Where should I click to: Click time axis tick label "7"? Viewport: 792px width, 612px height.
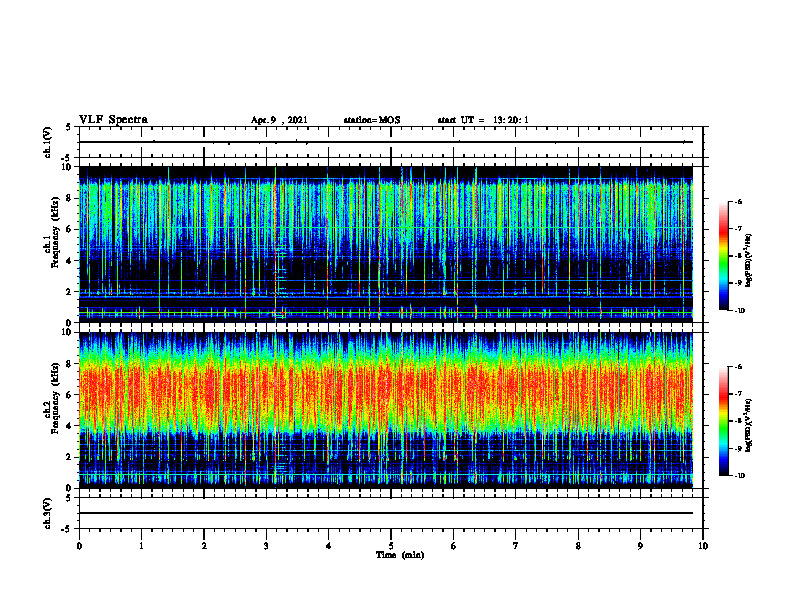pyautogui.click(x=516, y=546)
